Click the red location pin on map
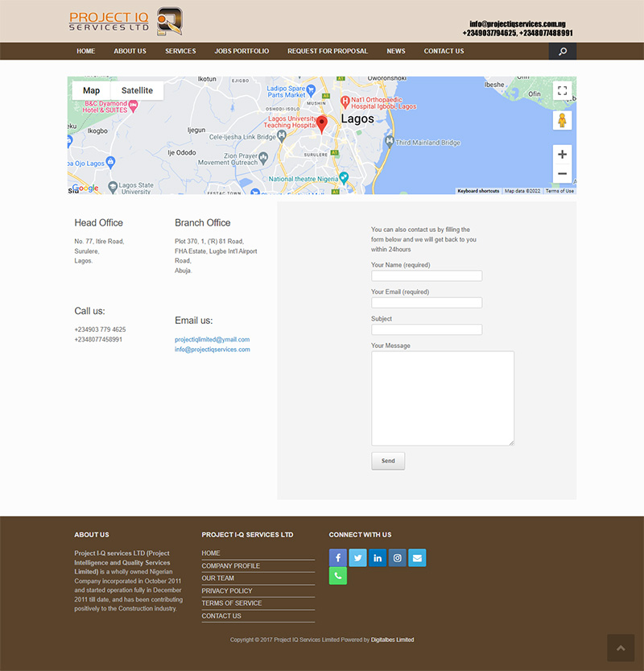Viewport: 644px width, 671px height. [x=321, y=124]
